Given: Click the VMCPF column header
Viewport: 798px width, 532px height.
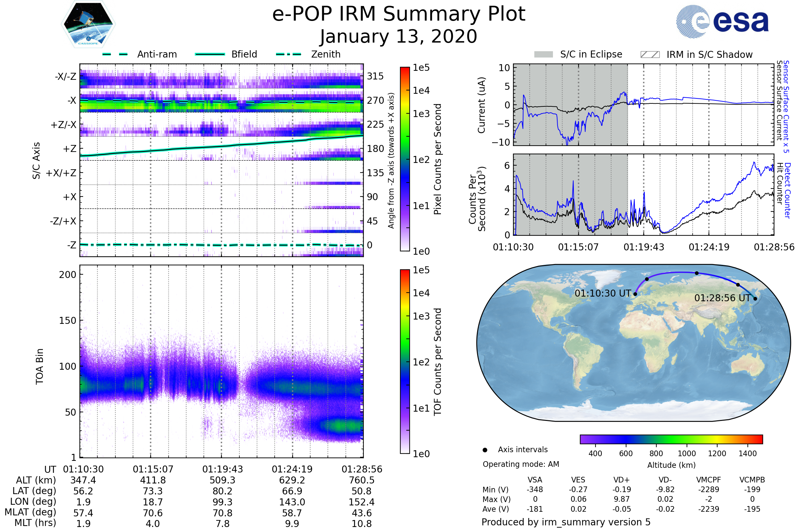Looking at the screenshot, I should [709, 480].
